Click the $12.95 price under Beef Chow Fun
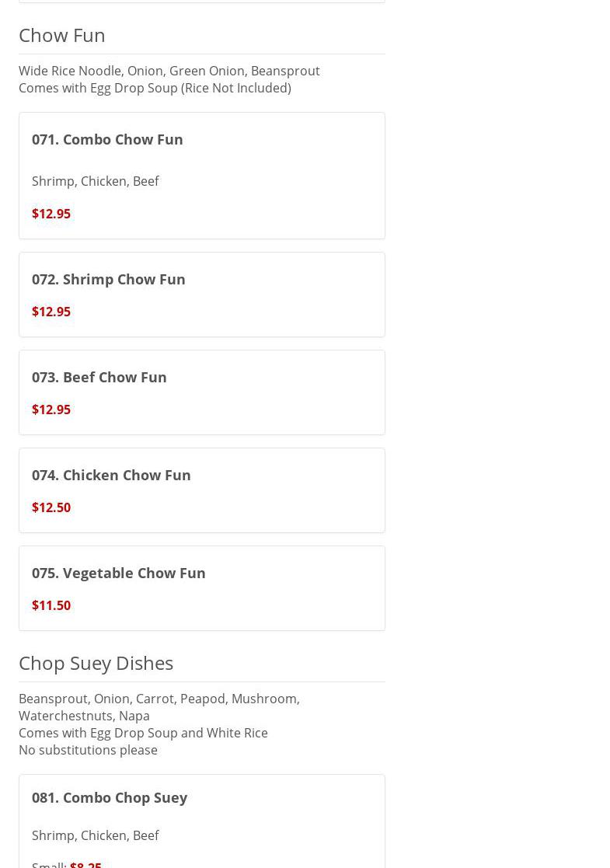The width and height of the screenshot is (610, 868). (x=51, y=410)
